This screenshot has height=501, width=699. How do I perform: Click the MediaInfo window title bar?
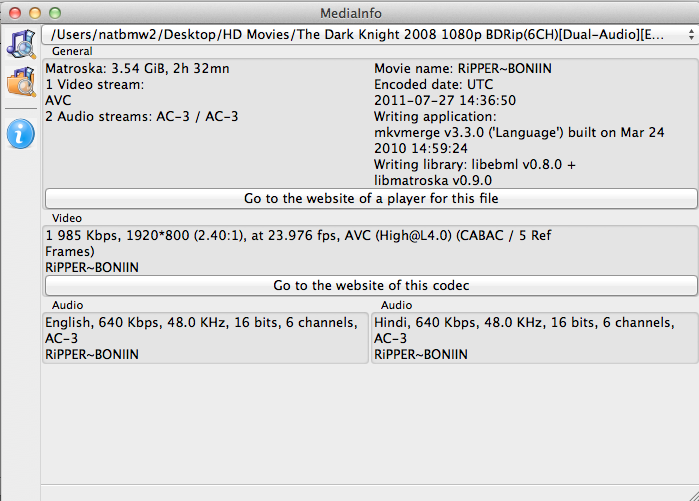[x=350, y=13]
